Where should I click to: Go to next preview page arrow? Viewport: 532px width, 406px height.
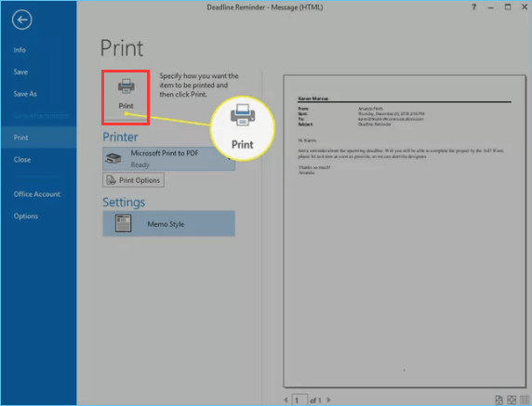[328, 400]
